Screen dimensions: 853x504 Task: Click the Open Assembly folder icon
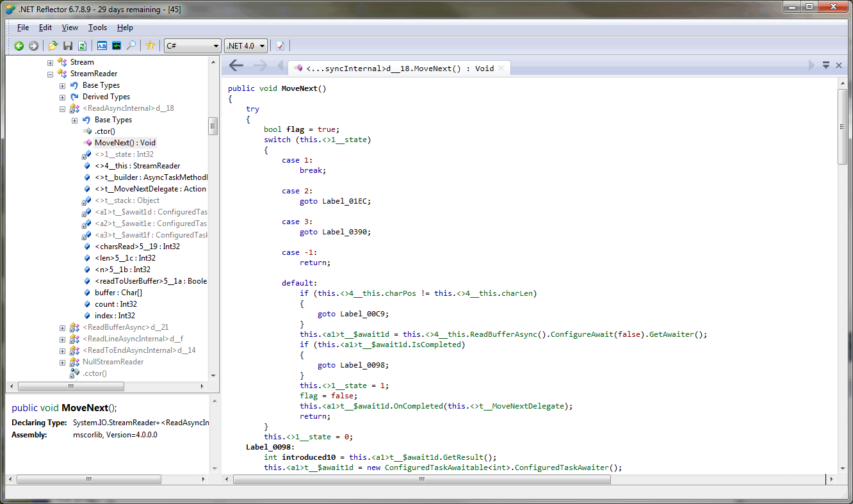(53, 45)
